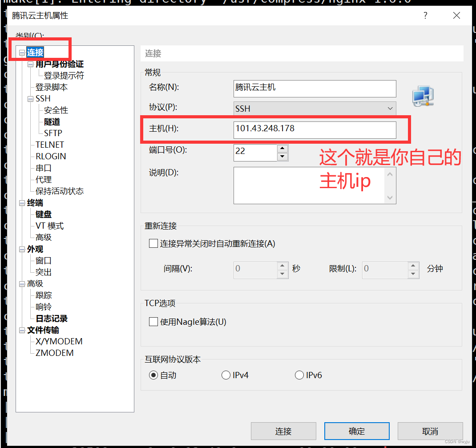Collapse the 文件传输 tree node
This screenshot has height=448, width=476.
(22, 330)
